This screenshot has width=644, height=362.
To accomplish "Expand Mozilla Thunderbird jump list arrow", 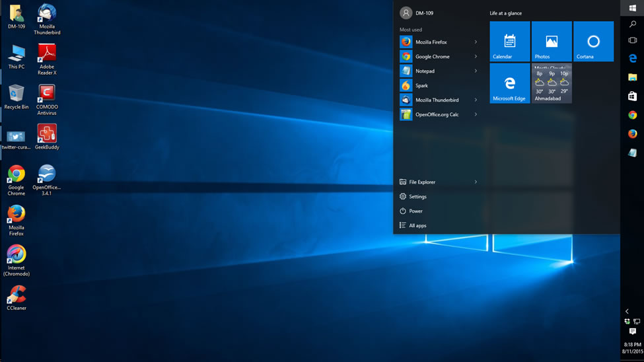I will click(476, 100).
